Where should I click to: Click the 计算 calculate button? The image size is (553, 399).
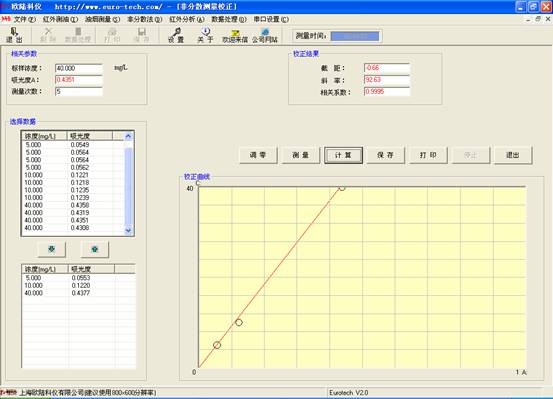343,155
